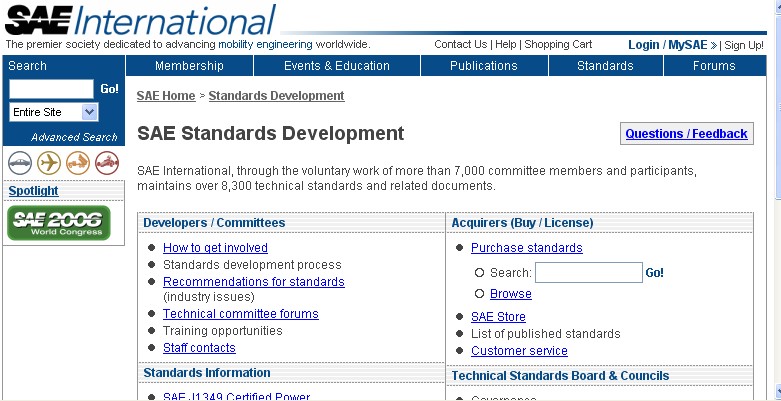Image resolution: width=781 pixels, height=401 pixels.
Task: Open the Help link
Action: (x=506, y=44)
